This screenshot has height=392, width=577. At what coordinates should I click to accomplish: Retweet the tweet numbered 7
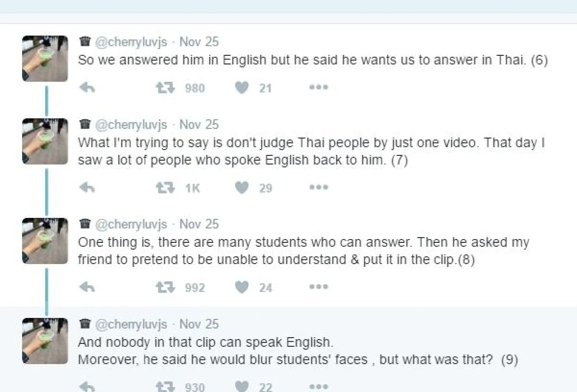click(x=164, y=187)
